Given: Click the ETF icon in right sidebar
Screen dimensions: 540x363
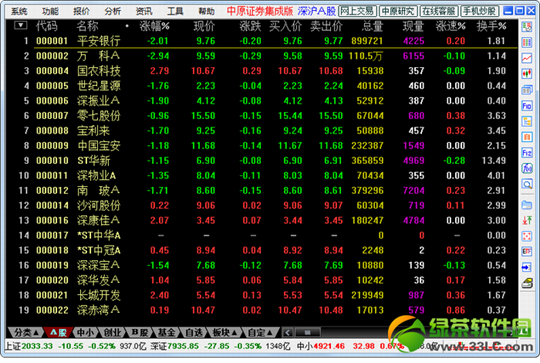Looking at the screenshot, I should pos(527,251).
